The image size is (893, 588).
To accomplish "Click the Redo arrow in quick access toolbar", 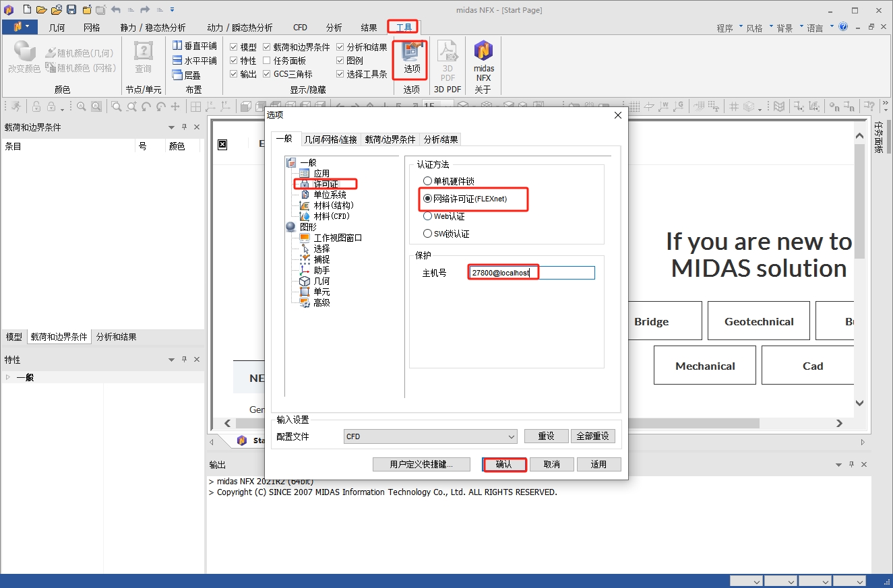I will [144, 10].
